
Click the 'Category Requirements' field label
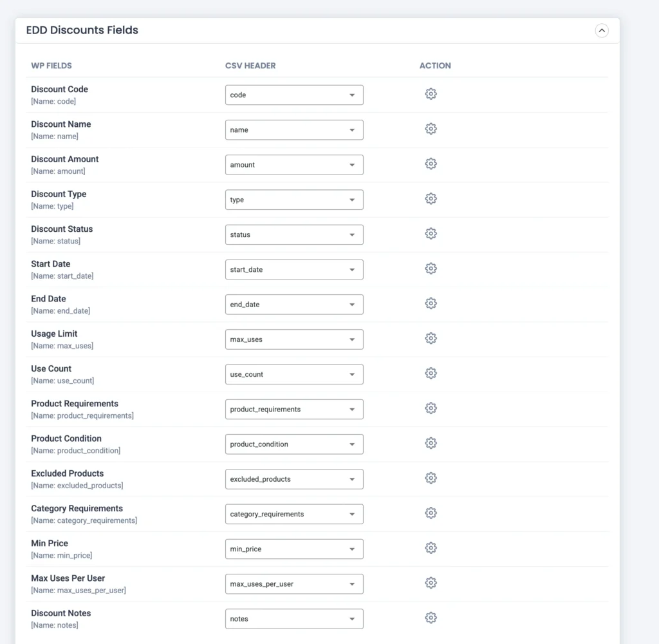pos(77,508)
